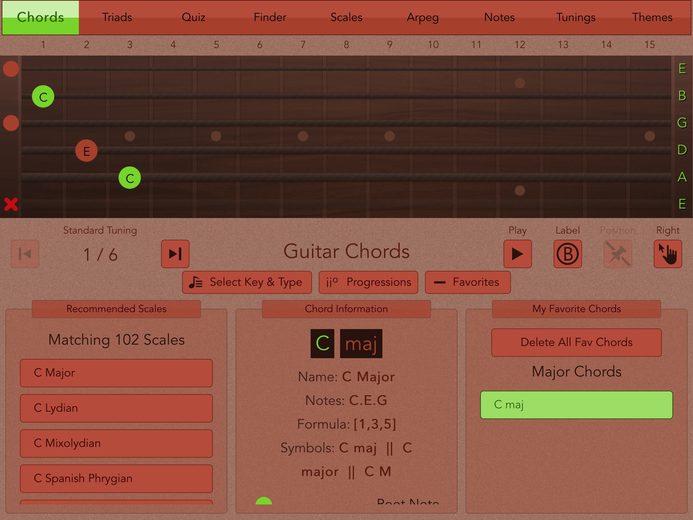The height and width of the screenshot is (520, 693).
Task: Play the C major chord
Action: pos(518,254)
